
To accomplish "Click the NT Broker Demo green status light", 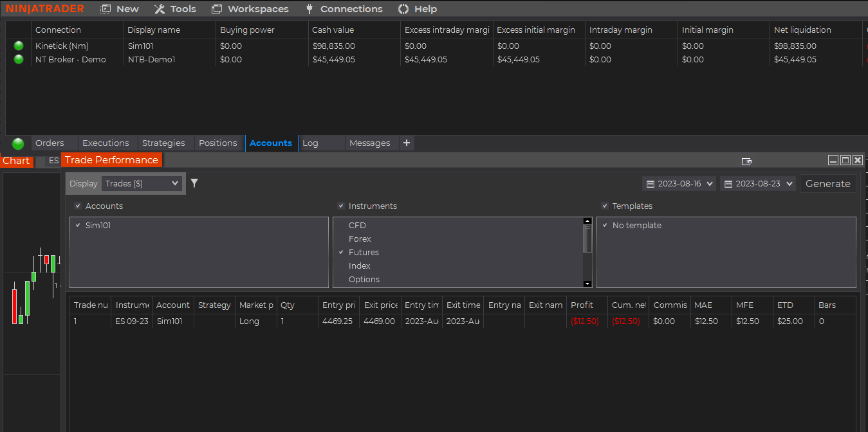I will point(19,59).
